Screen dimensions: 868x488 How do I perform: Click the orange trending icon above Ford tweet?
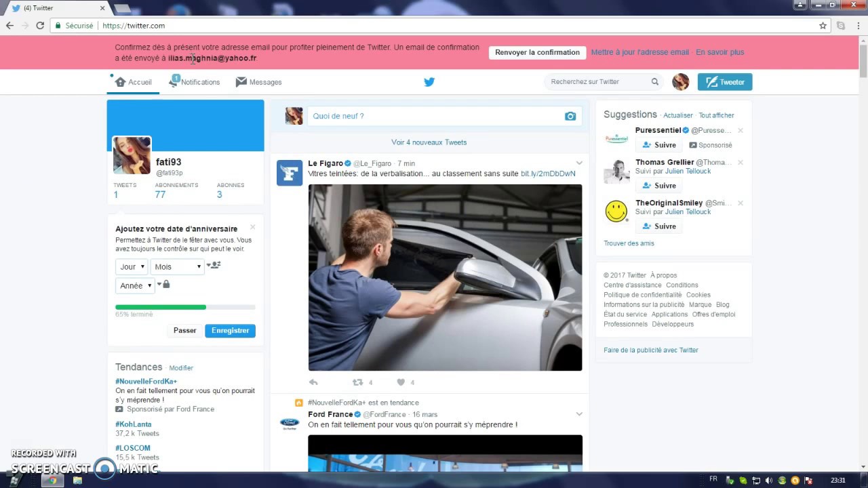pyautogui.click(x=298, y=403)
